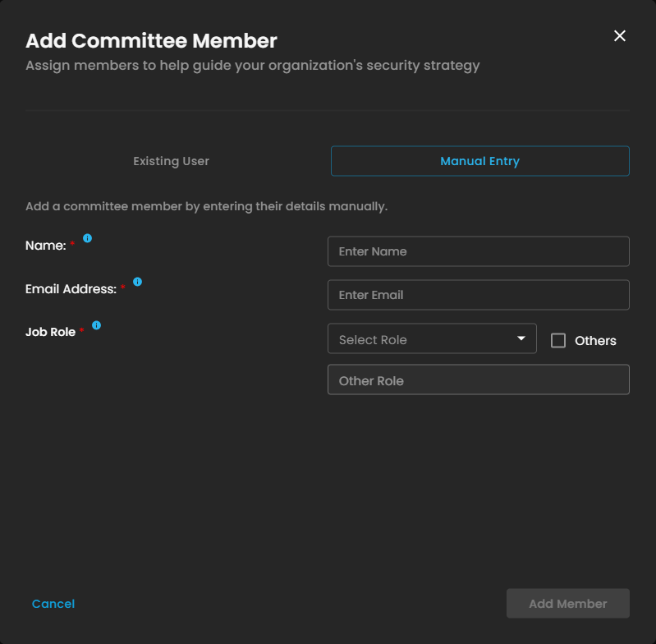The height and width of the screenshot is (644, 656).
Task: Switch to the Existing User tab
Action: (x=171, y=161)
